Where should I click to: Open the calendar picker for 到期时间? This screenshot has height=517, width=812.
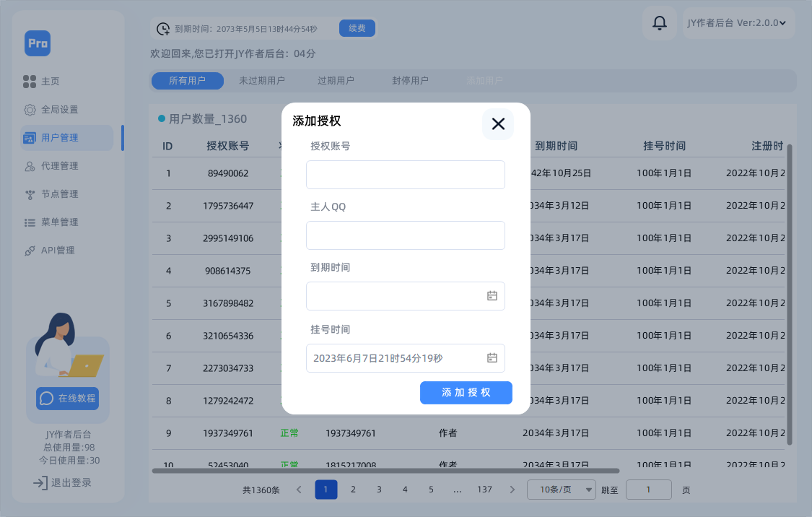point(493,296)
